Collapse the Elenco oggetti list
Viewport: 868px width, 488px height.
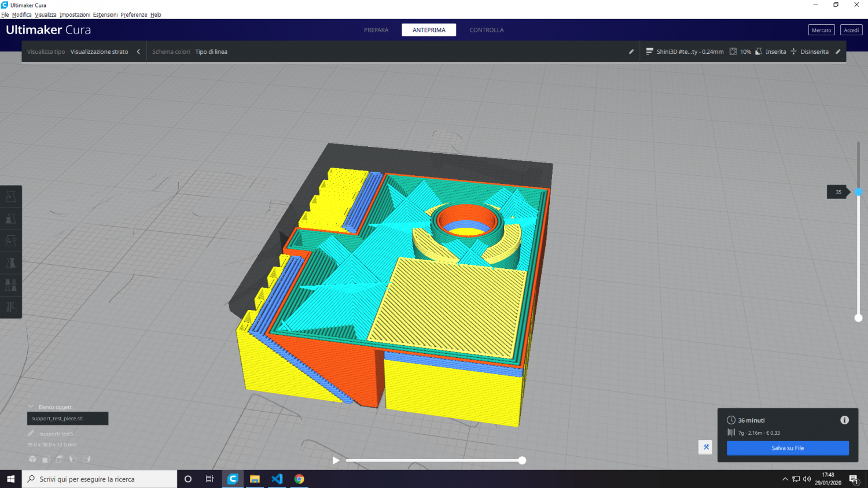[x=31, y=407]
